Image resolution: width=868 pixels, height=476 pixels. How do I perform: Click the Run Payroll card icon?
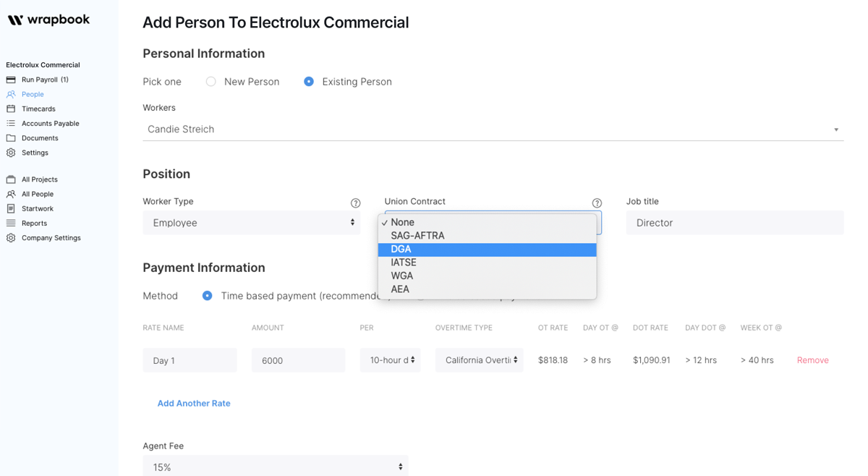pos(11,80)
